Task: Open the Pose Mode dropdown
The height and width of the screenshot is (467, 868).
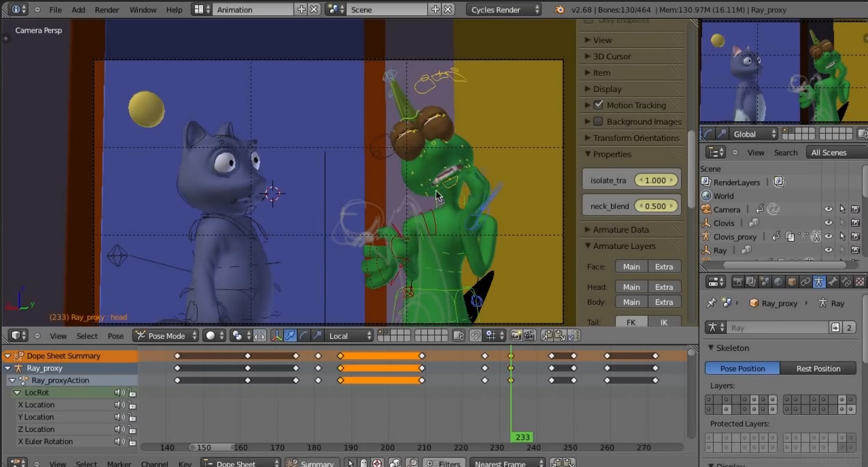Action: pyautogui.click(x=166, y=336)
